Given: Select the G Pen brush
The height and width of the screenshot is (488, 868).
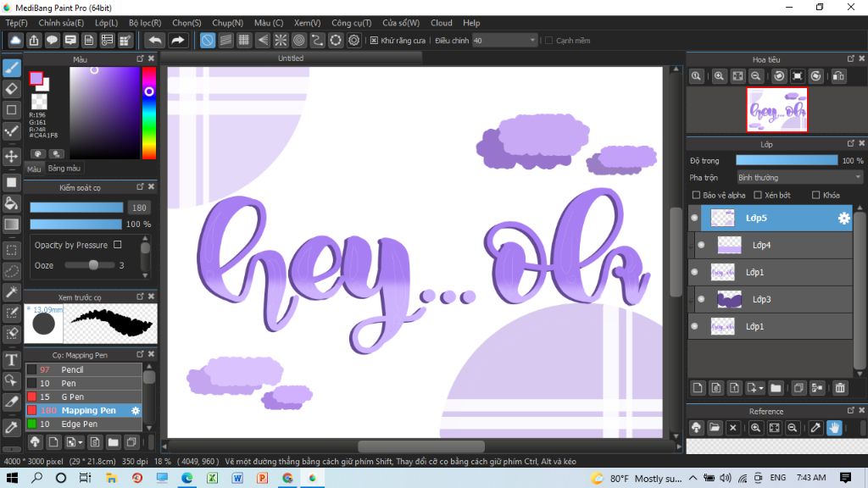Looking at the screenshot, I should click(84, 396).
